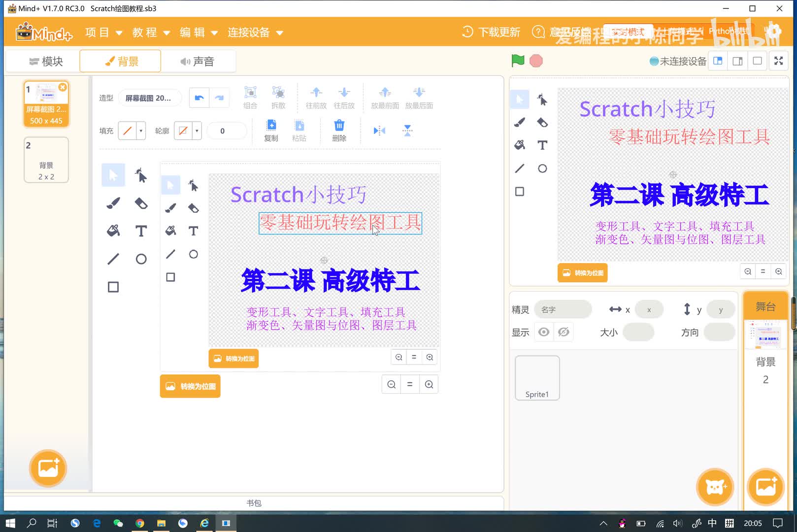The image size is (797, 532).
Task: Click the 拆散 ungroup icon
Action: tap(278, 97)
